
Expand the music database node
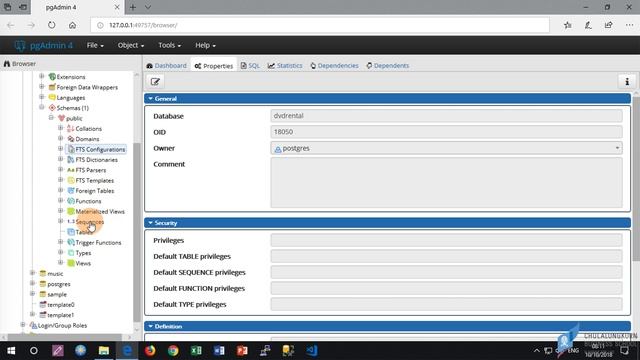tap(32, 273)
